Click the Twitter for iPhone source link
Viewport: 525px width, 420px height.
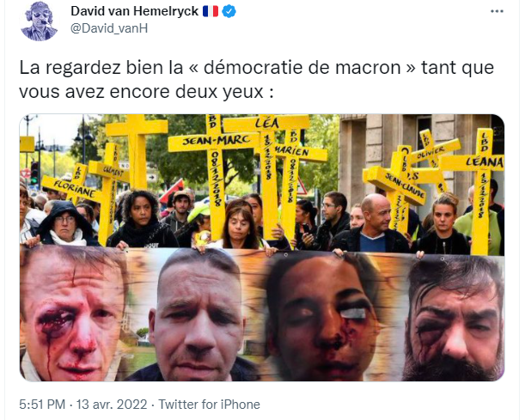point(210,405)
